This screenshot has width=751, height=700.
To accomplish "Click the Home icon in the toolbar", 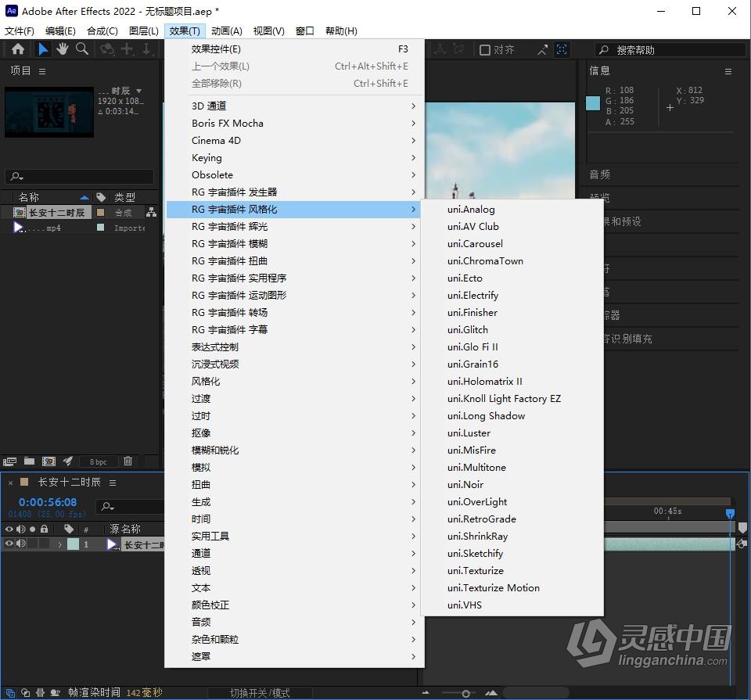I will point(17,48).
